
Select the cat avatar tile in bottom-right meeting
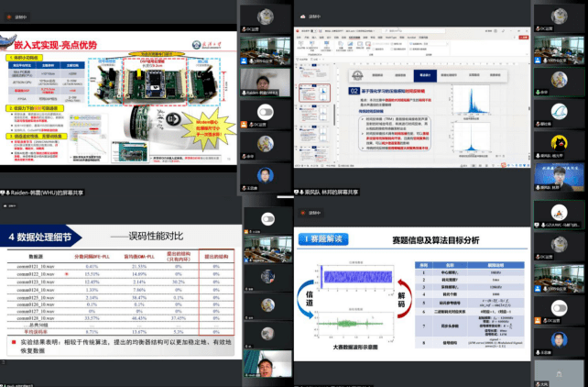point(559,247)
